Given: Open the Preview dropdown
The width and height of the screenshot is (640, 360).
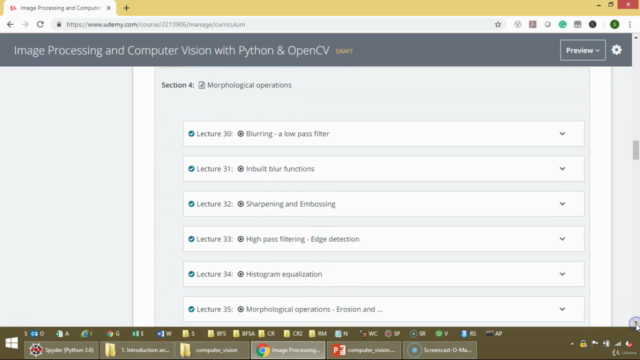Looking at the screenshot, I should [582, 50].
